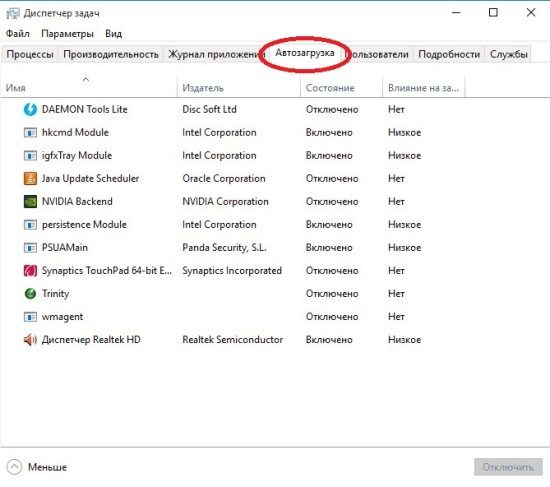Click the Synaptics TouchPad red icon
550x487 pixels.
[30, 271]
